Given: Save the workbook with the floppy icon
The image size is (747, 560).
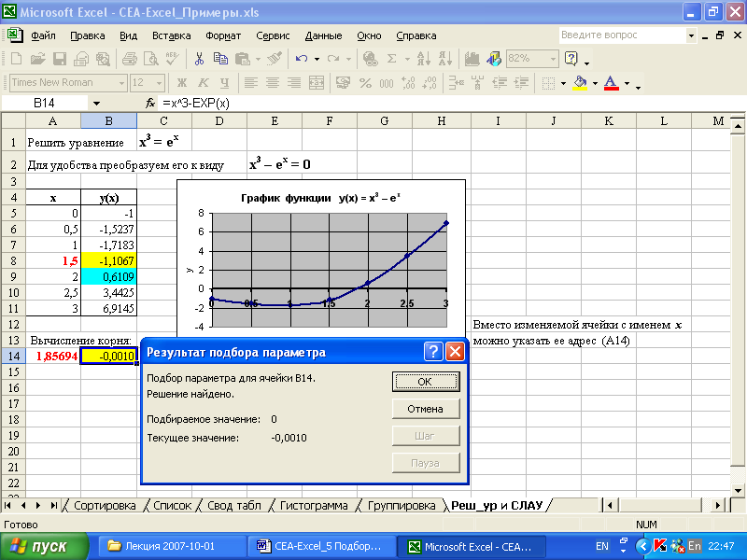Looking at the screenshot, I should click(x=60, y=59).
